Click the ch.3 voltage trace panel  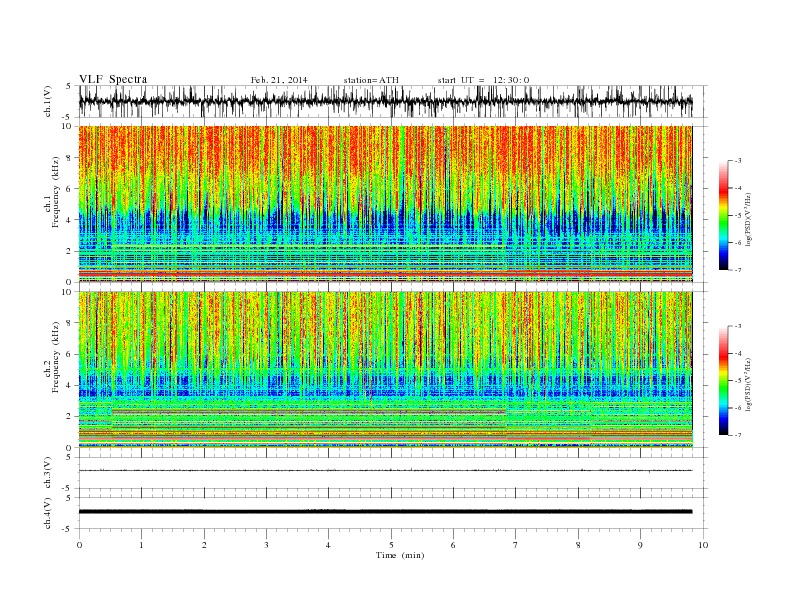(393, 473)
